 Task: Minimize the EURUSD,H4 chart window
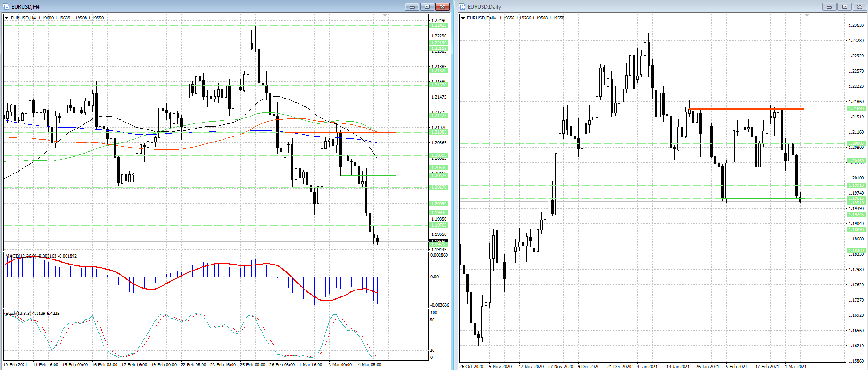pos(412,6)
